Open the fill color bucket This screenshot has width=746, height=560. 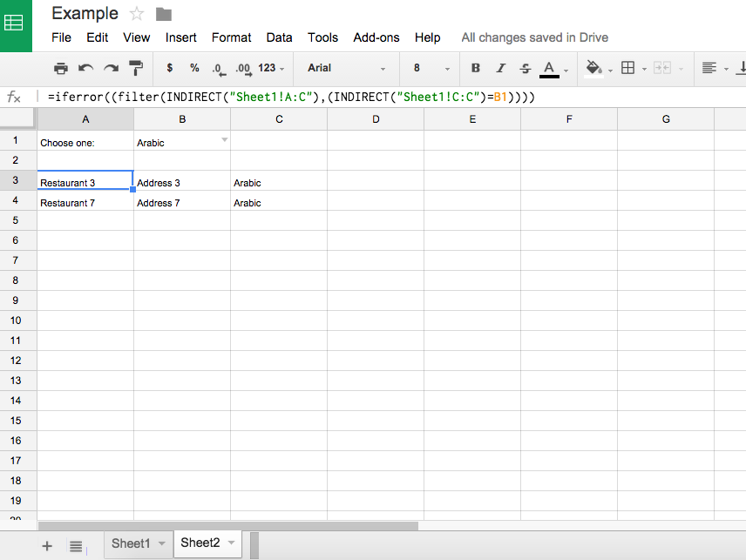pos(593,69)
